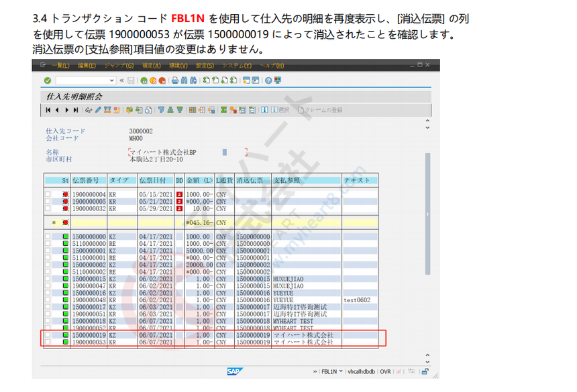Viewport: 577px width, 392px height.
Task: Click the Find Next binoculars icon
Action: pos(193,80)
